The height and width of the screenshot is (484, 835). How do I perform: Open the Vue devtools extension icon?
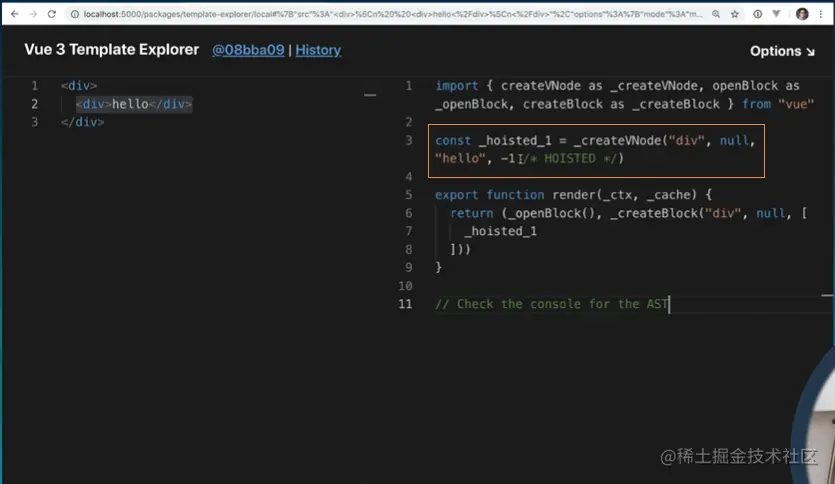[x=776, y=14]
